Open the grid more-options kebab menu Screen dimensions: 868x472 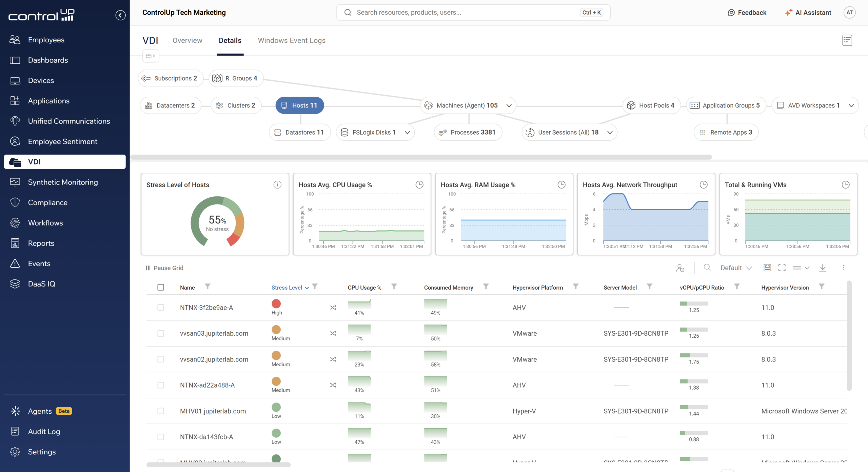point(844,268)
